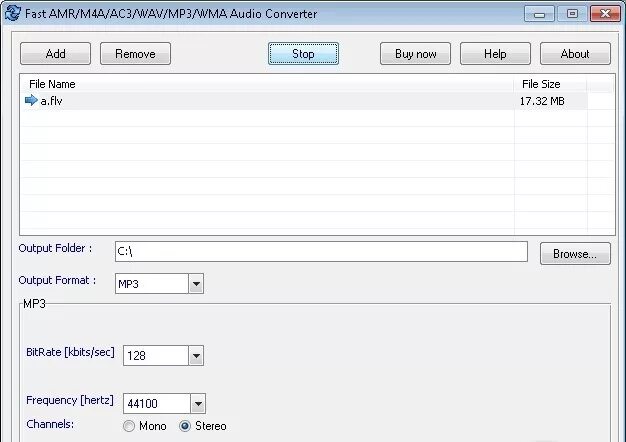Browse for an output folder
Image resolution: width=626 pixels, height=442 pixels.
575,254
